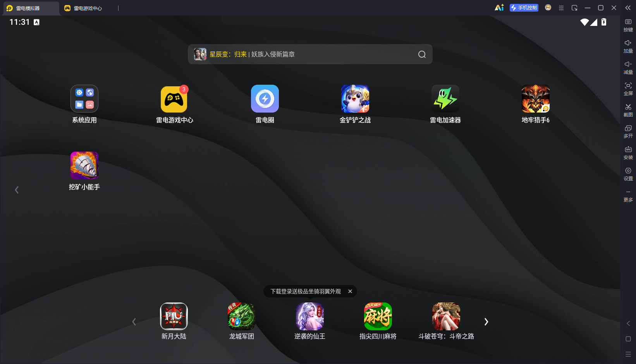Increase volume with 加量 button

tap(628, 46)
